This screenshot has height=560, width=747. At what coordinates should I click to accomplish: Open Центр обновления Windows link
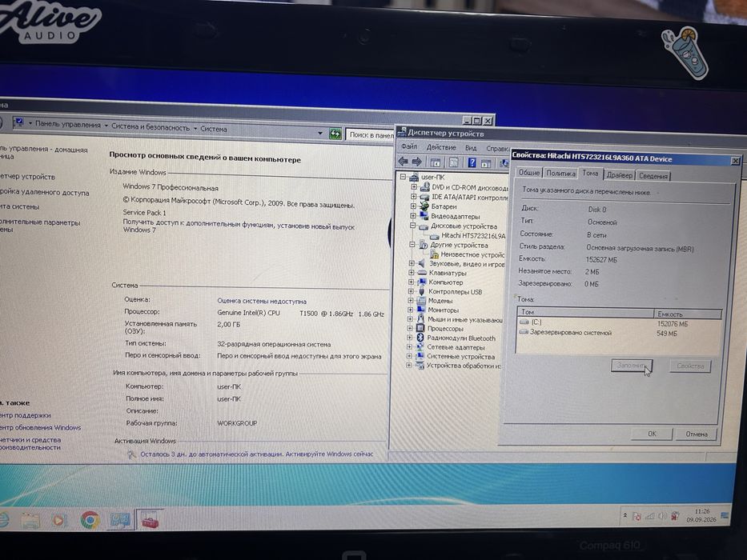[41, 428]
